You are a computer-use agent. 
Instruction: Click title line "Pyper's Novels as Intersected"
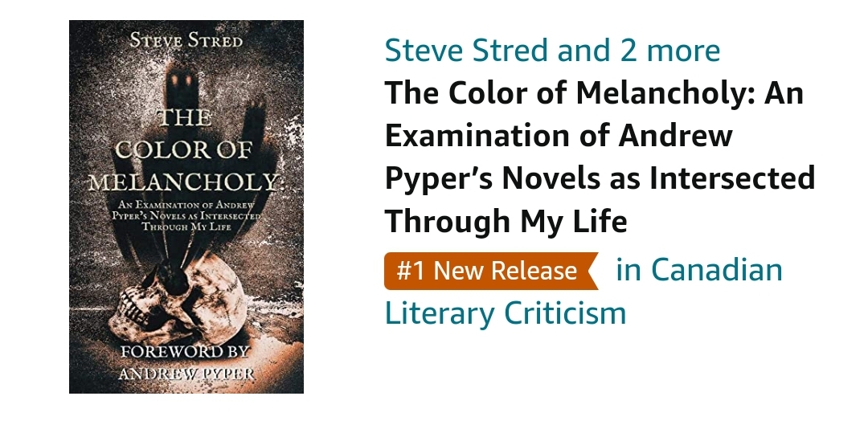(600, 178)
